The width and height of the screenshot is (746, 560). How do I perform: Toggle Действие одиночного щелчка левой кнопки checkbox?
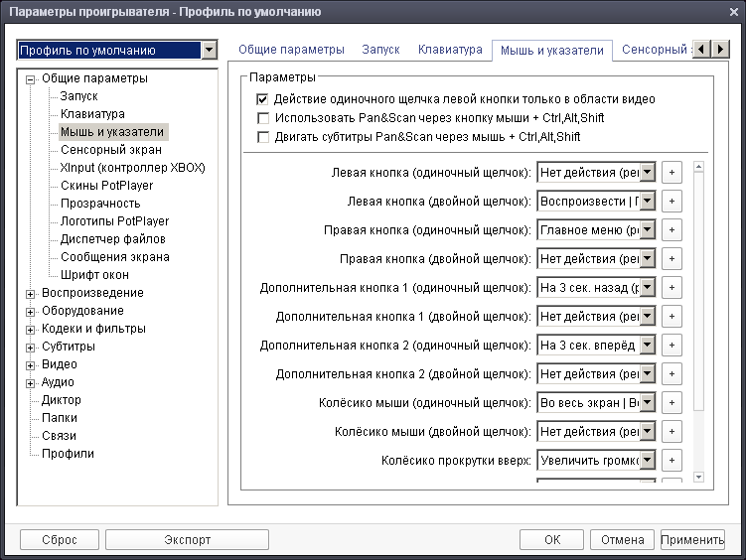[x=263, y=99]
